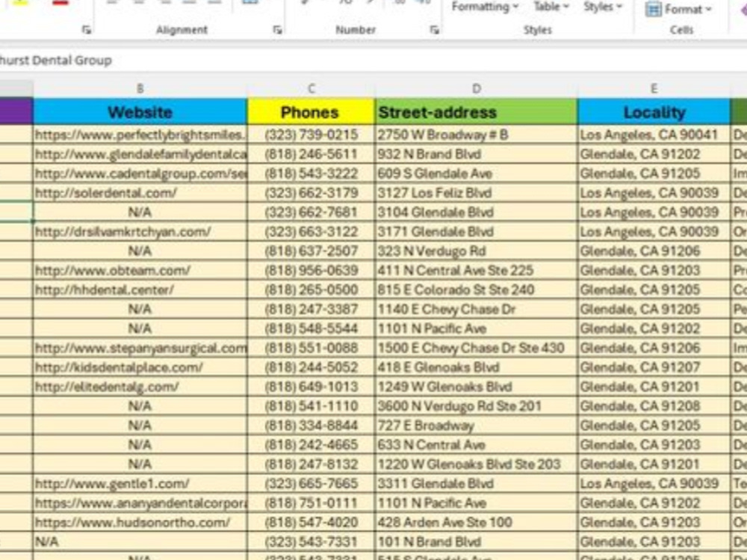Select the hhdental.center website cell
747x560 pixels.
[x=140, y=290]
